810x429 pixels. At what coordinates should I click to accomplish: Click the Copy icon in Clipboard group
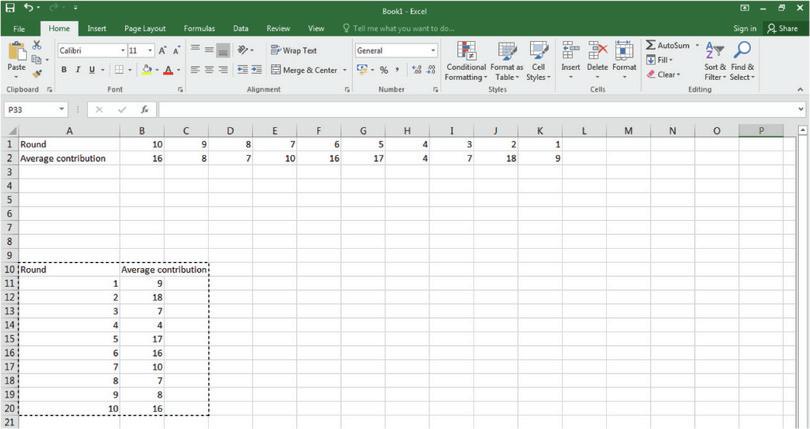[36, 59]
